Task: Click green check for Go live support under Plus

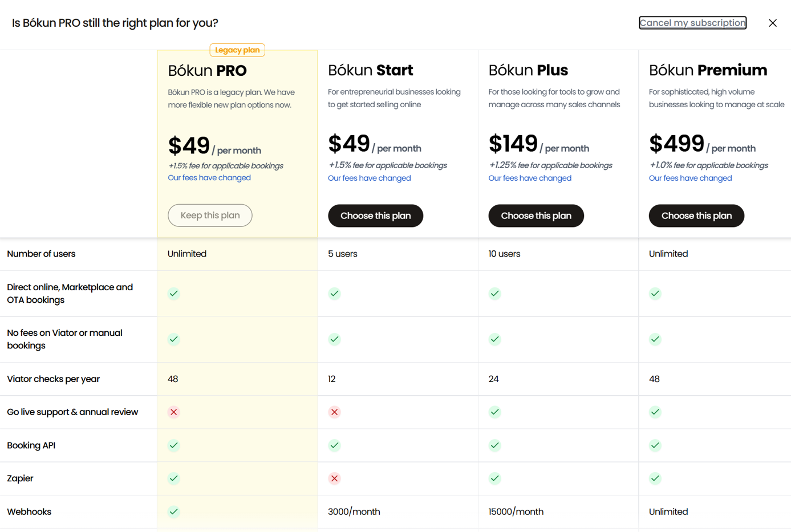Action: coord(494,412)
